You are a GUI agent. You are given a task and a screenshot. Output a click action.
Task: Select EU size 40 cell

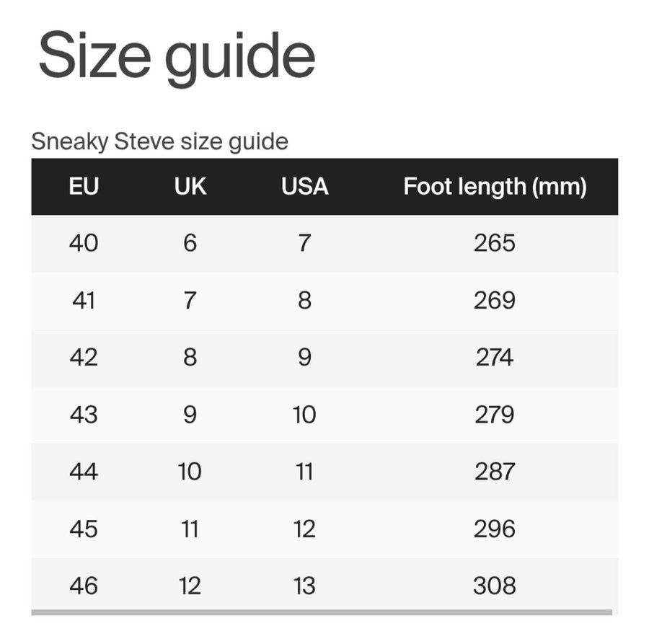pyautogui.click(x=84, y=243)
